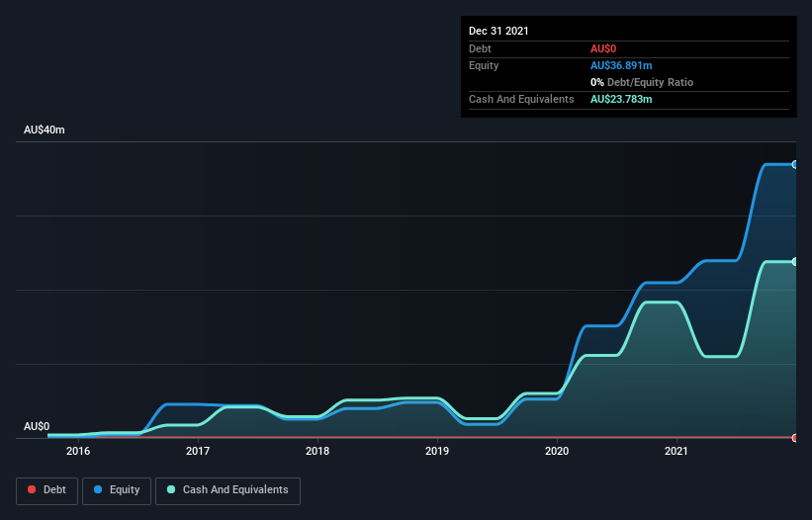Click the 2018 x-axis label

pyautogui.click(x=317, y=451)
